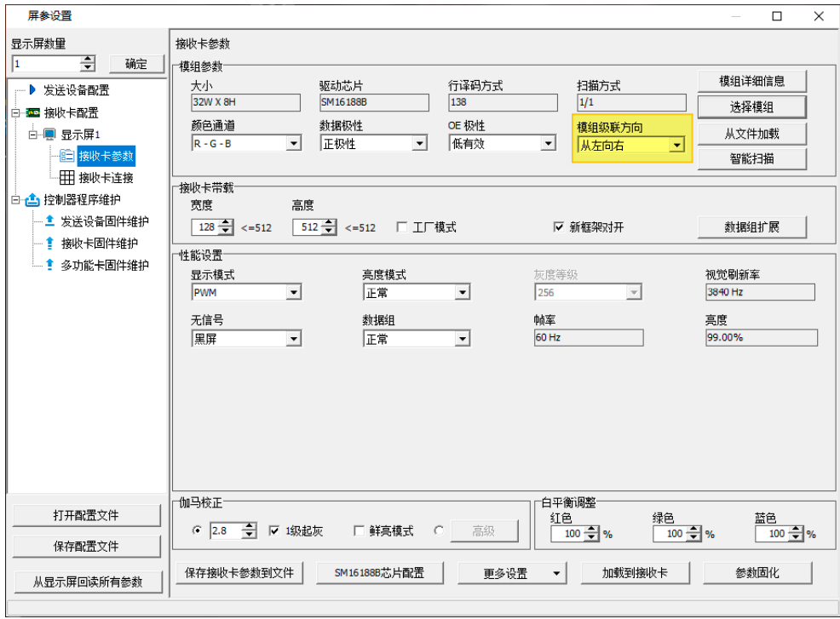
Task: Click the 显示屏1 monitor icon
Action: pos(49,135)
